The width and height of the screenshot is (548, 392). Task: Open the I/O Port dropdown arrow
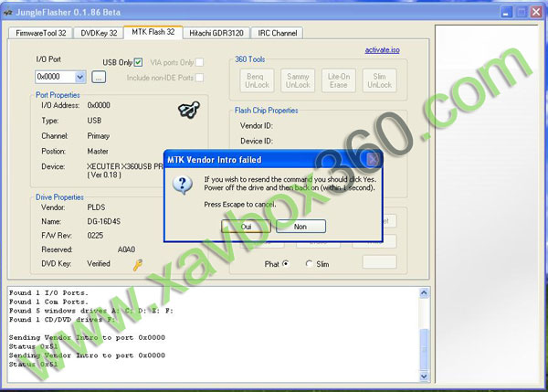pos(80,77)
